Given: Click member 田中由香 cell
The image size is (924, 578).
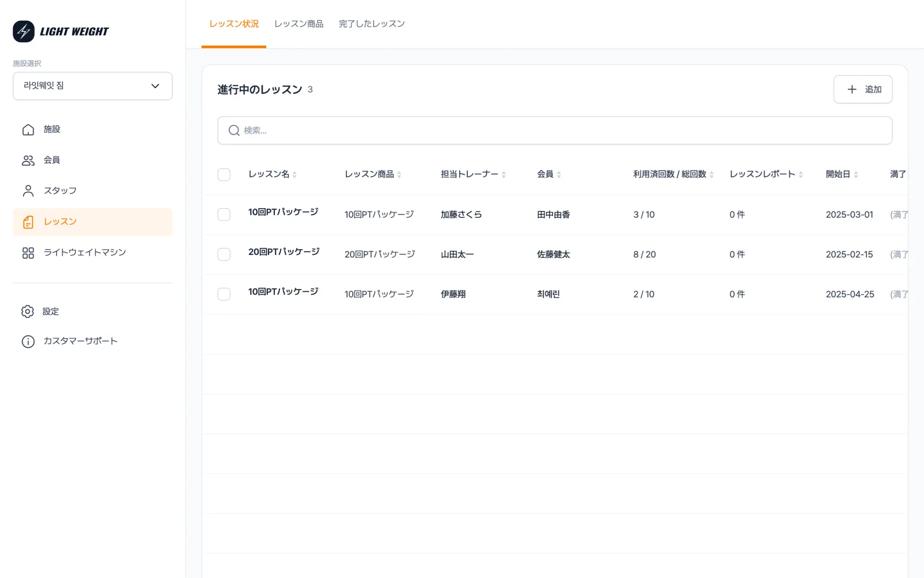Looking at the screenshot, I should pos(553,214).
